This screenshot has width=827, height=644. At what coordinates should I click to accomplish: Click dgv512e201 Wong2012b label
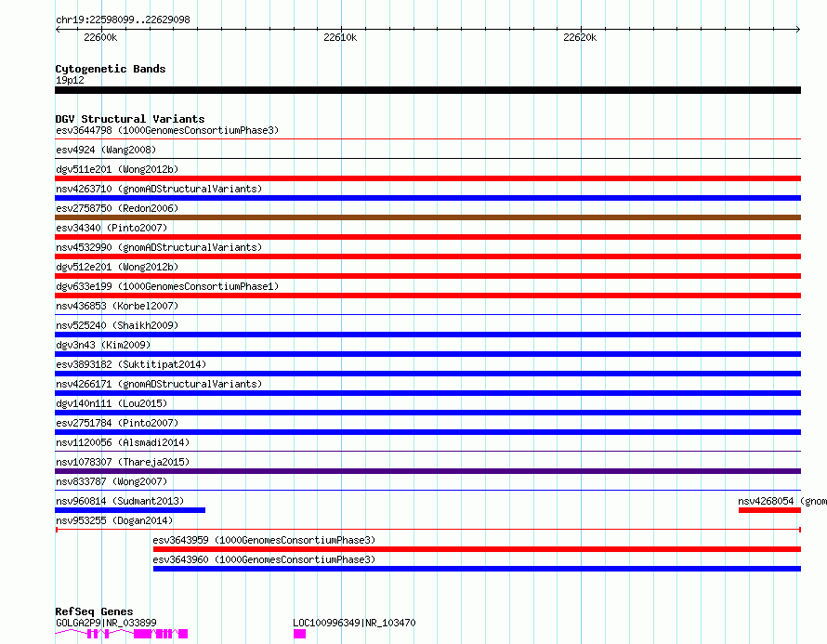pyautogui.click(x=117, y=267)
